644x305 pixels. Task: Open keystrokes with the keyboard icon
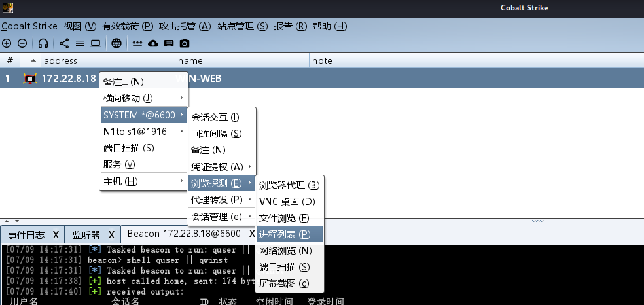pos(169,43)
